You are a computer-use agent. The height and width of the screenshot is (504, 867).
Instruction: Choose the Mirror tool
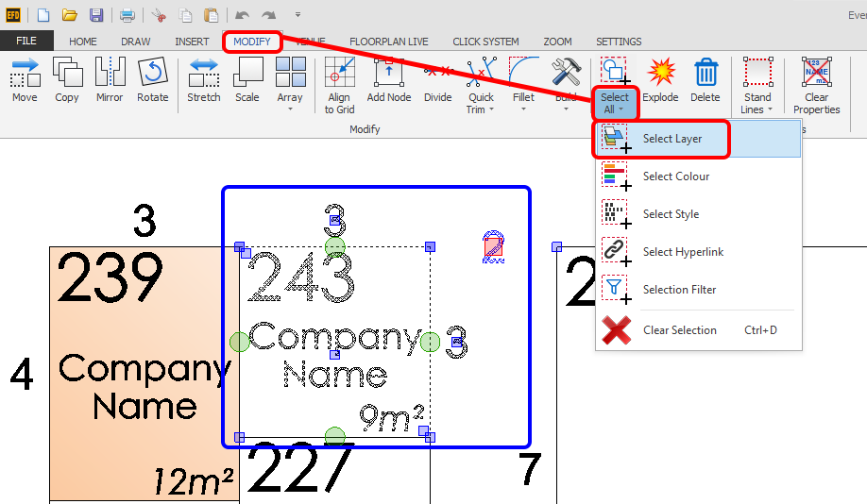110,79
